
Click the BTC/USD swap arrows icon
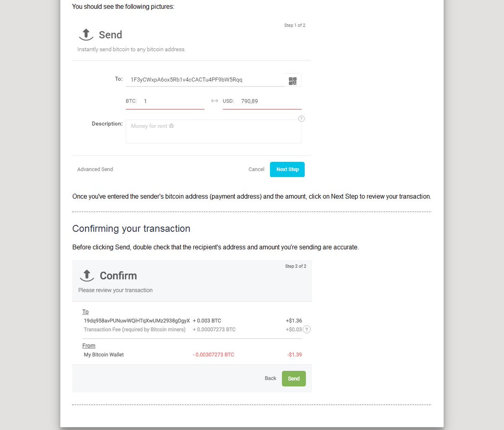click(215, 101)
